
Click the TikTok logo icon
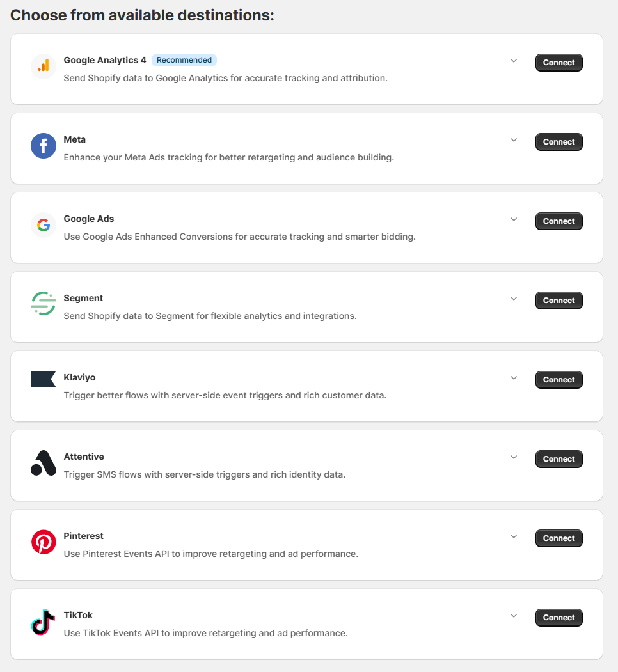pos(44,621)
